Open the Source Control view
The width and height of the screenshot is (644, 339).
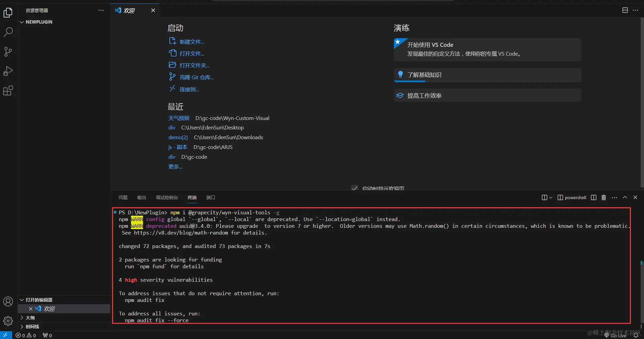(8, 52)
